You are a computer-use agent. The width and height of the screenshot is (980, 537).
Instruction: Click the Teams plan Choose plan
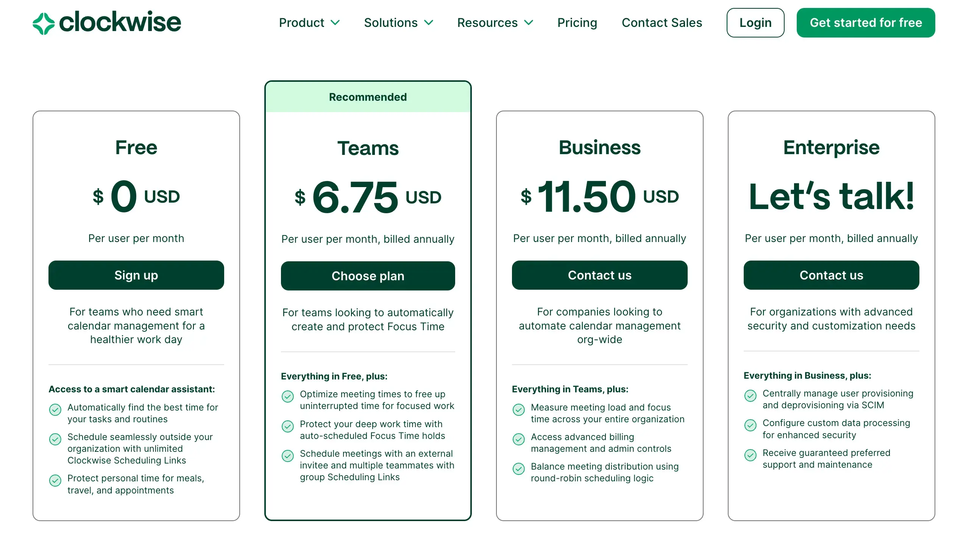pos(368,275)
